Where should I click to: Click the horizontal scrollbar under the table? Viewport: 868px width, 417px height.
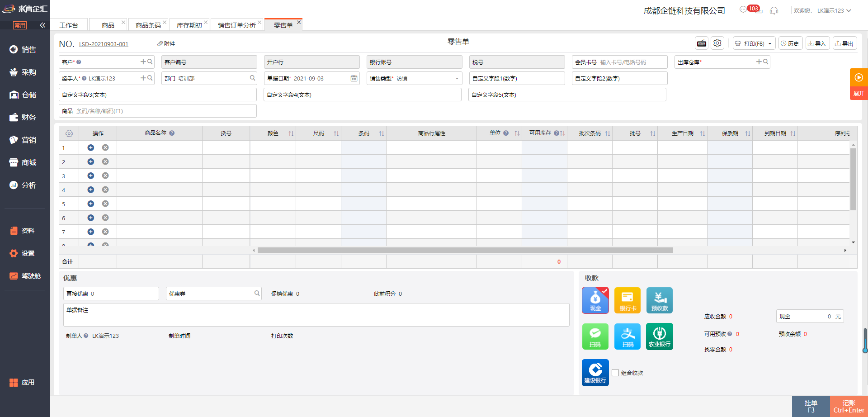point(465,251)
